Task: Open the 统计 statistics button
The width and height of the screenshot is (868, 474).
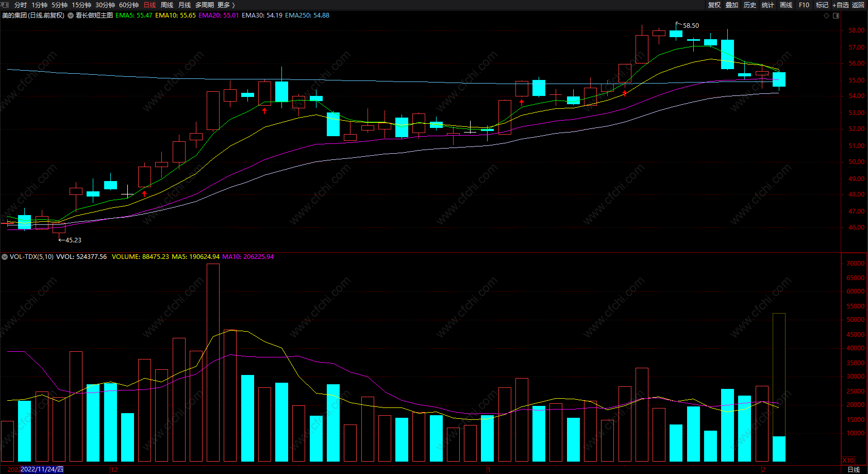Action: coord(768,5)
